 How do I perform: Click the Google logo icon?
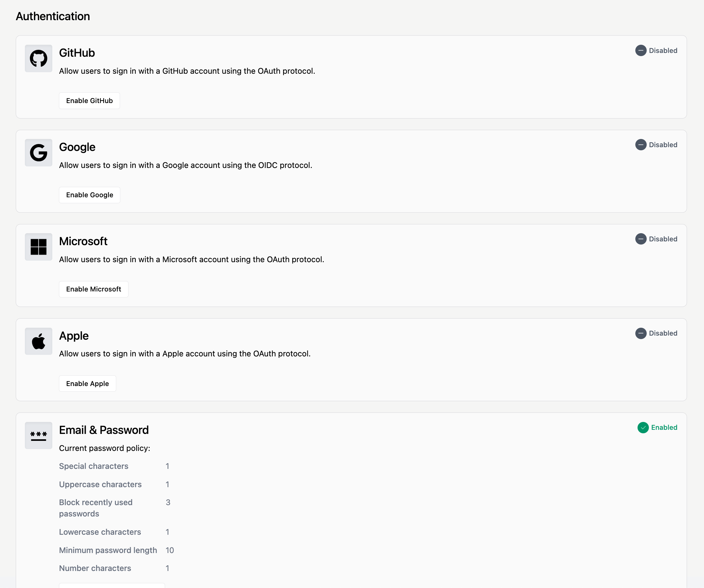(x=38, y=153)
